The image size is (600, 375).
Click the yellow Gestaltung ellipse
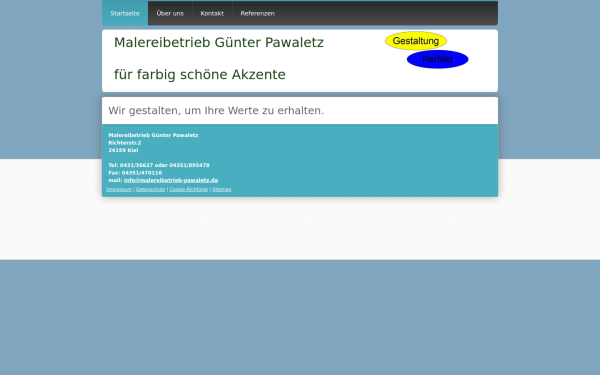click(416, 41)
